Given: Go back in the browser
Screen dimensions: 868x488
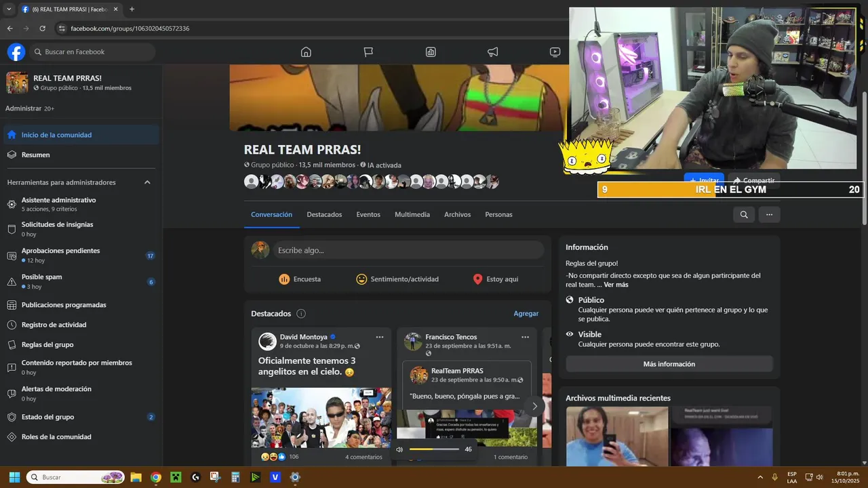Looking at the screenshot, I should coord(9,28).
